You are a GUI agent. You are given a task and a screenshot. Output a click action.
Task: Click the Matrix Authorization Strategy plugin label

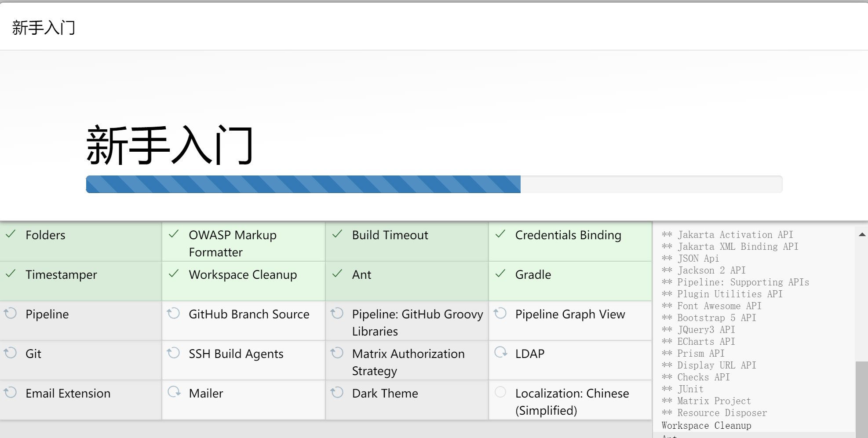(408, 362)
